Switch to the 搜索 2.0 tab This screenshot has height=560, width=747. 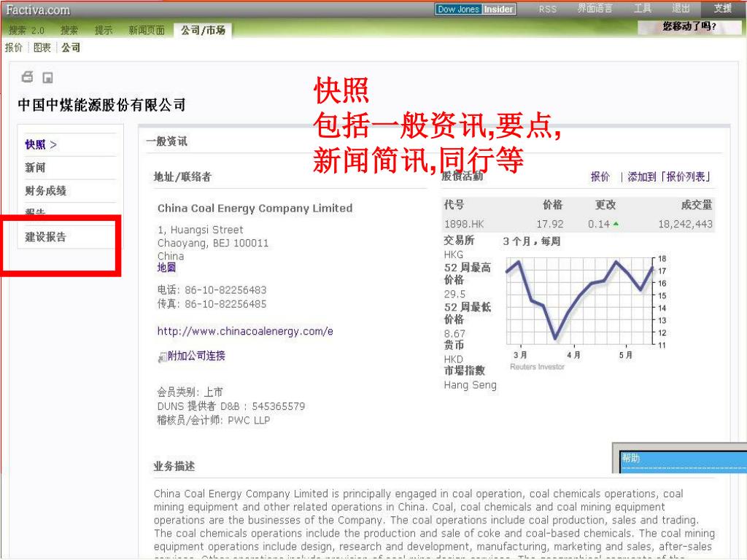[27, 31]
